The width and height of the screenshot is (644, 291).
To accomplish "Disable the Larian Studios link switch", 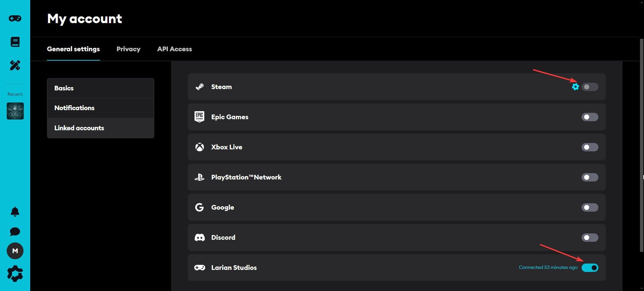I will [x=590, y=268].
